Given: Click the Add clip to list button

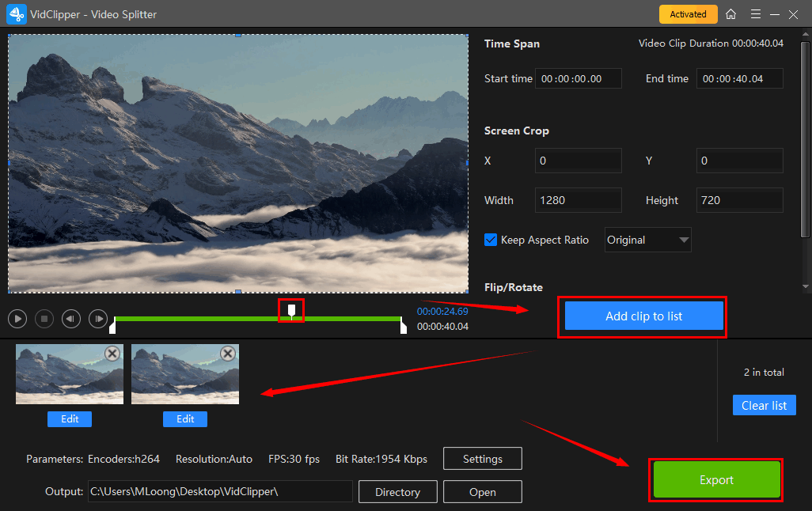Looking at the screenshot, I should pyautogui.click(x=643, y=316).
